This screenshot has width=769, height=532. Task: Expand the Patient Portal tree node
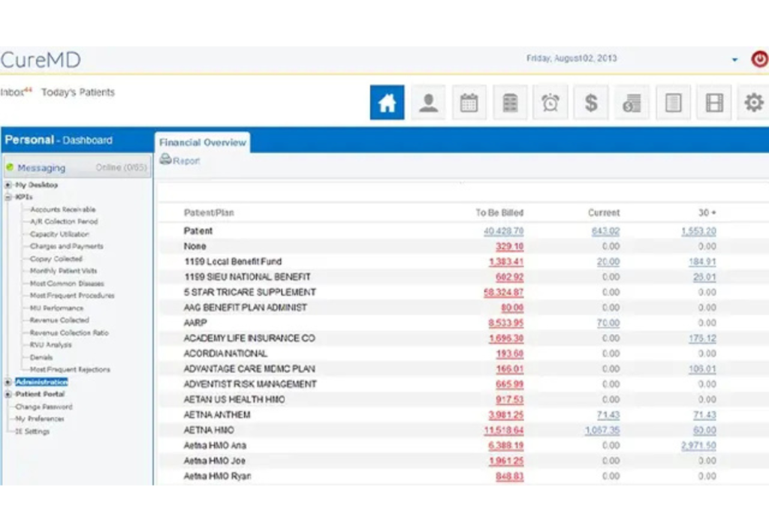coord(8,394)
